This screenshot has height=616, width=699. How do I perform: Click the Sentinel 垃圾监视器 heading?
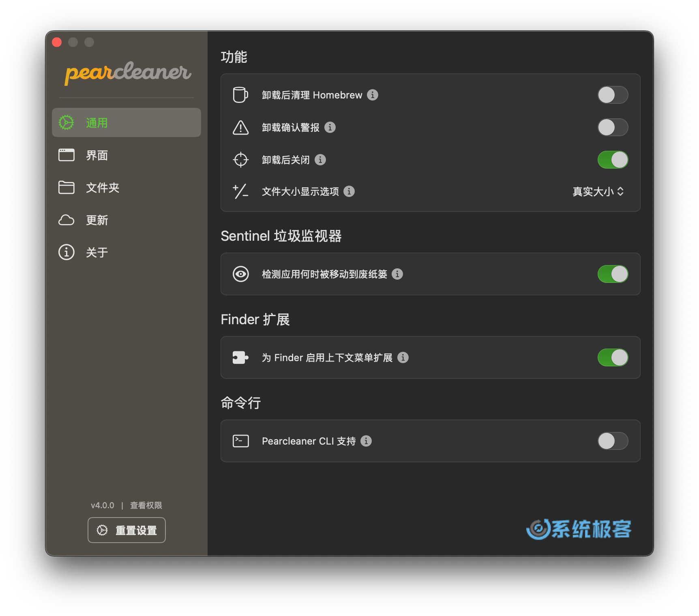pos(281,236)
